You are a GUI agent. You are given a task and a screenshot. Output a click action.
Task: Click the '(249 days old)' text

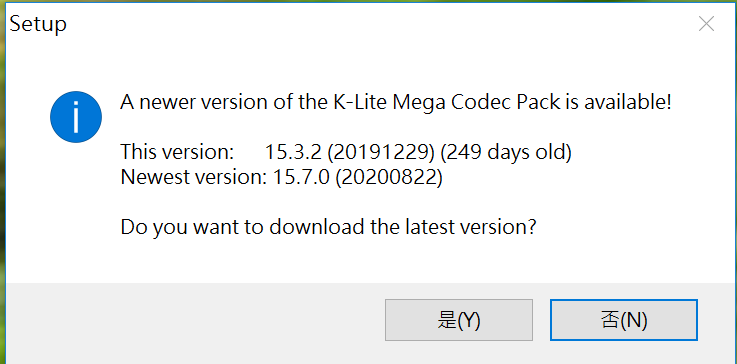click(x=506, y=152)
